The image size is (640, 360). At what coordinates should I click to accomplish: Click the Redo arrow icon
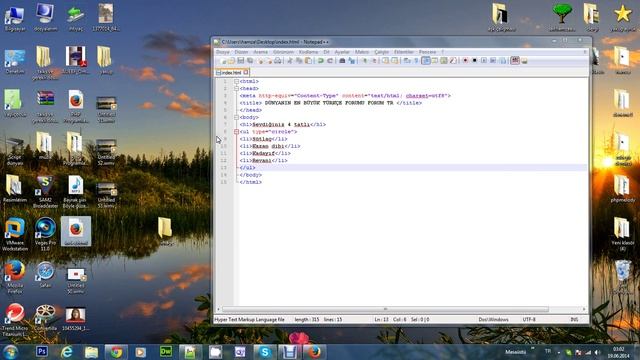click(x=330, y=61)
